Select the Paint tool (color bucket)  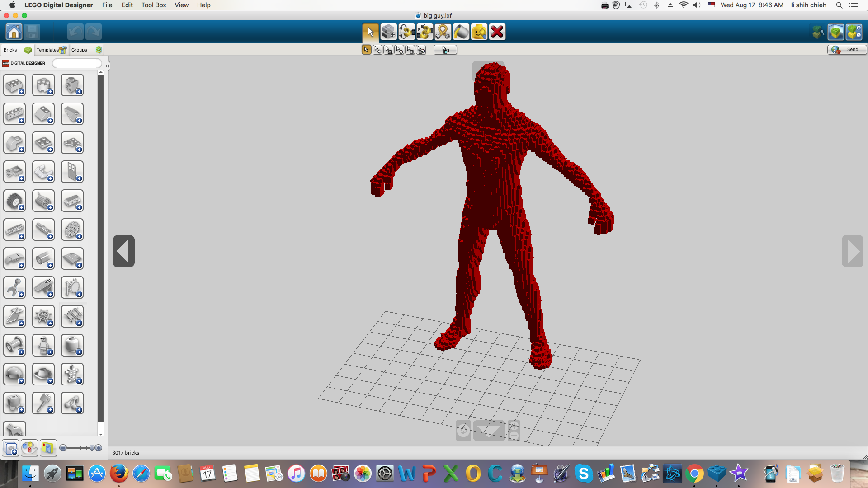click(462, 32)
